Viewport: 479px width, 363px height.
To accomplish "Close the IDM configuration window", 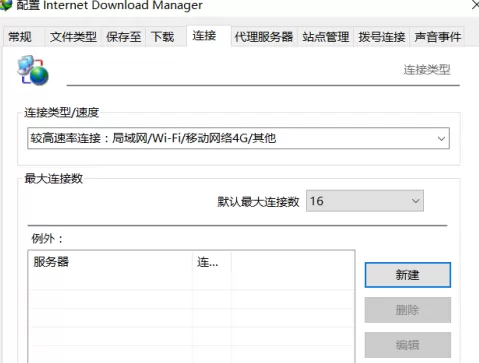I will tap(475, 5).
